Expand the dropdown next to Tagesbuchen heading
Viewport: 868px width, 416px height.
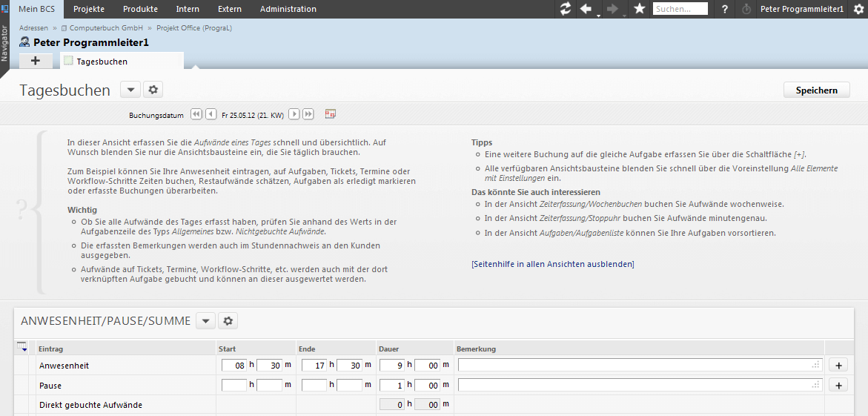pos(130,90)
